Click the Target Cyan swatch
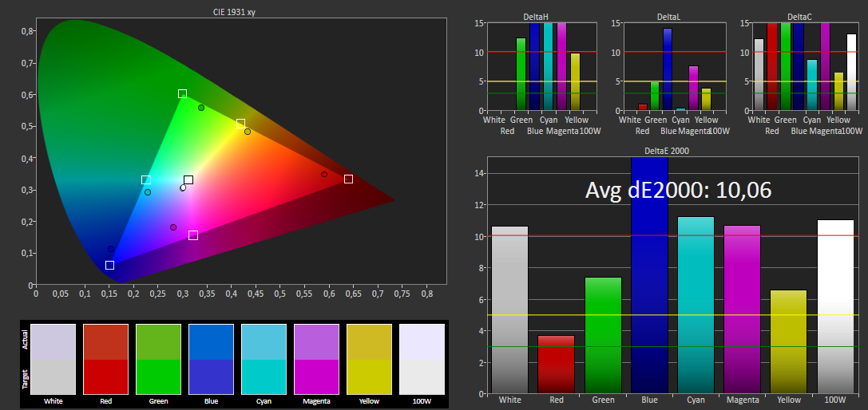 [x=264, y=377]
